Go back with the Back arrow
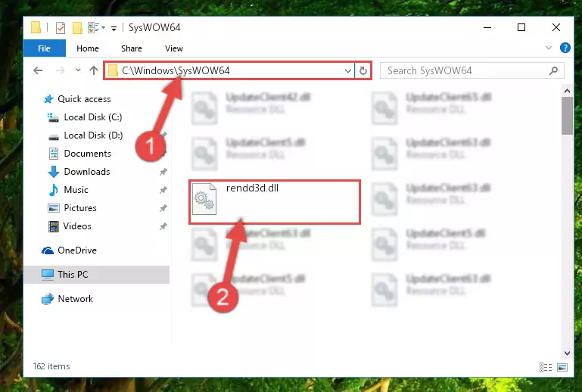The height and width of the screenshot is (392, 582). point(38,70)
